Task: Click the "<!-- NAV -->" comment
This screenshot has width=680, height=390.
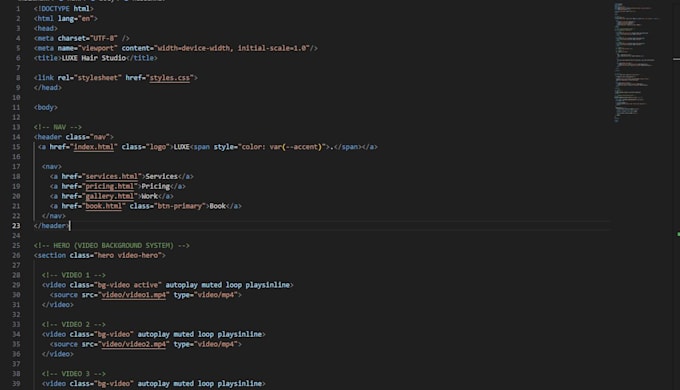Action: [x=58, y=127]
